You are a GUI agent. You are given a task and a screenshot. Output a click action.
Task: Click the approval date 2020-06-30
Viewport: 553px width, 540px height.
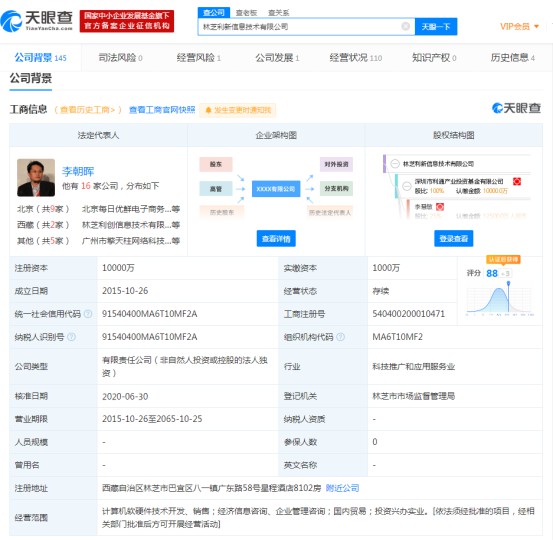coord(125,396)
